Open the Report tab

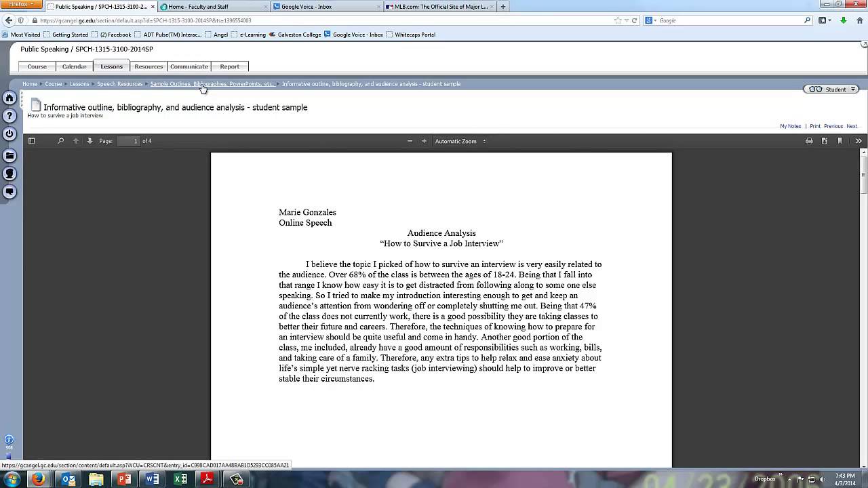229,66
